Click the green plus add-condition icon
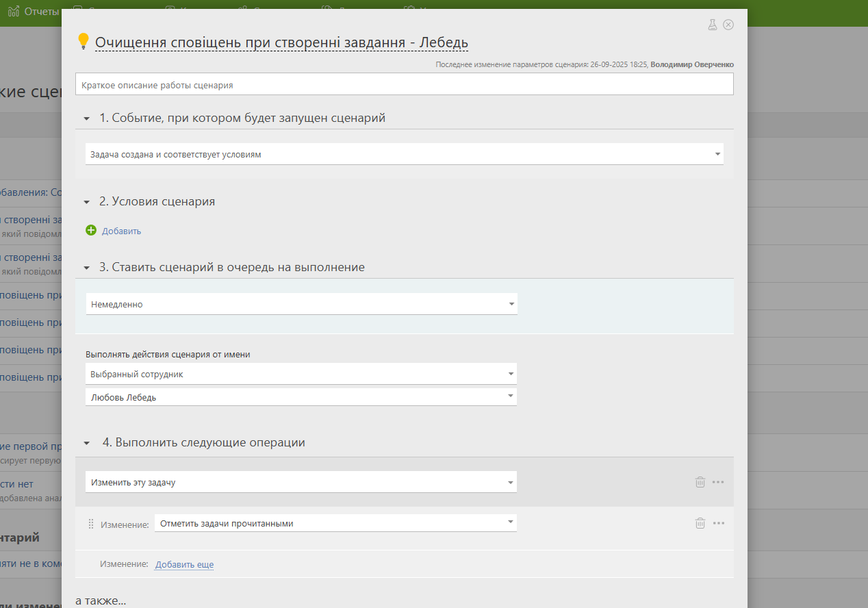This screenshot has height=608, width=868. pos(91,231)
